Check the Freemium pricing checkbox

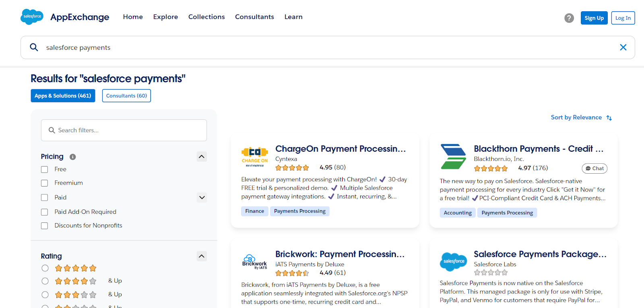tap(45, 183)
